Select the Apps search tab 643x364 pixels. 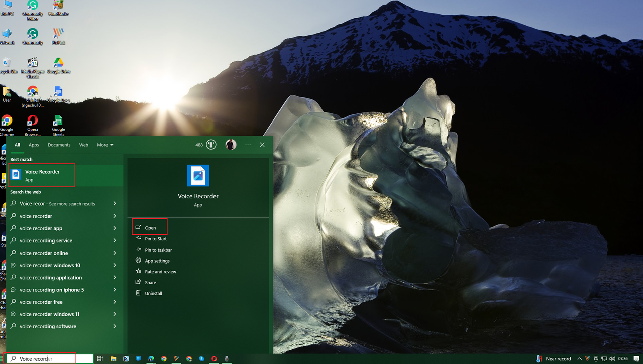coord(34,145)
